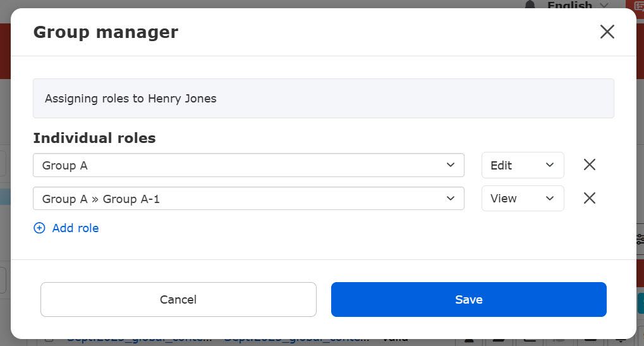Click the Individual roles heading
The height and width of the screenshot is (346, 644).
(94, 138)
